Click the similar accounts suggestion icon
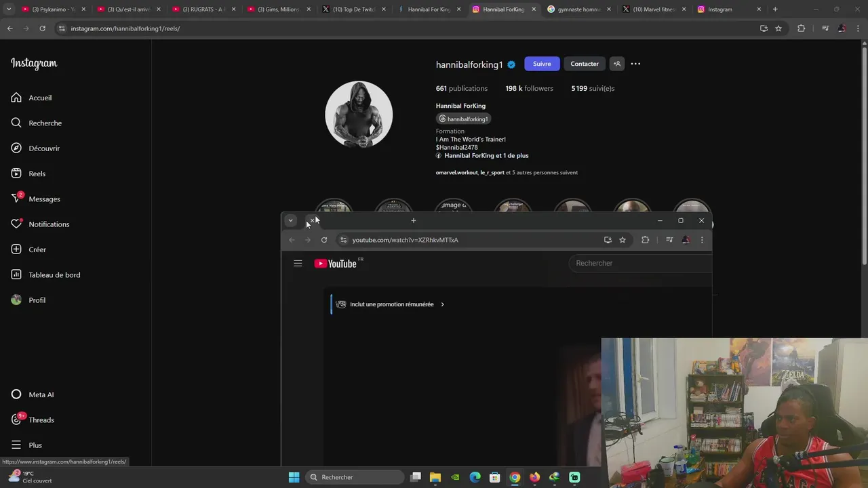This screenshot has height=488, width=868. click(x=617, y=64)
